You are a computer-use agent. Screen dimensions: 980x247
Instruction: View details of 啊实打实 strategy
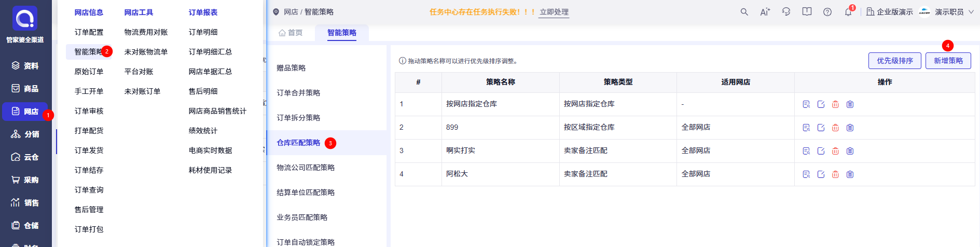click(x=806, y=151)
